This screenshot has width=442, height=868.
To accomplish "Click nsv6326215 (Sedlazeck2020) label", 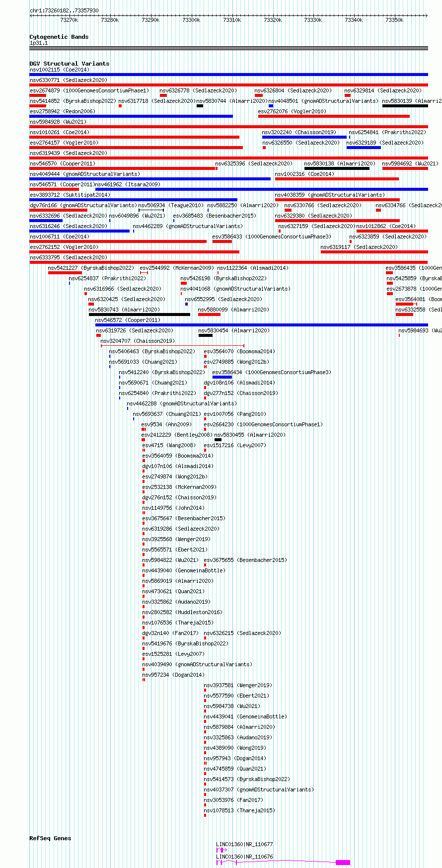I will point(242,633).
